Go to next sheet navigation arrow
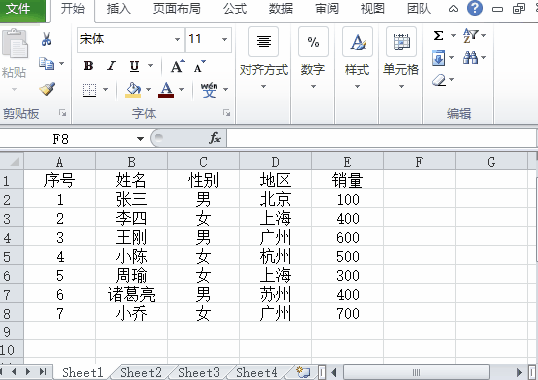This screenshot has height=380, width=538. tap(28, 372)
